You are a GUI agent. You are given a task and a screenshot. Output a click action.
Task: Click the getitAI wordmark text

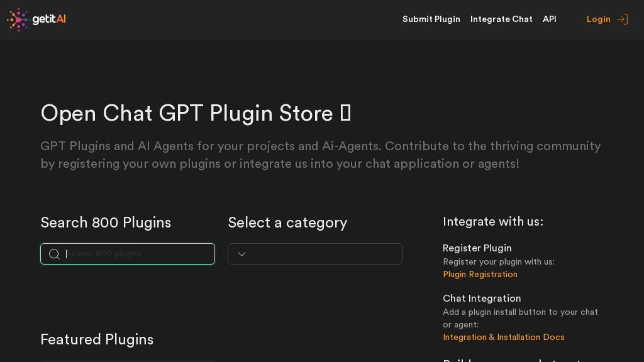[x=49, y=19]
